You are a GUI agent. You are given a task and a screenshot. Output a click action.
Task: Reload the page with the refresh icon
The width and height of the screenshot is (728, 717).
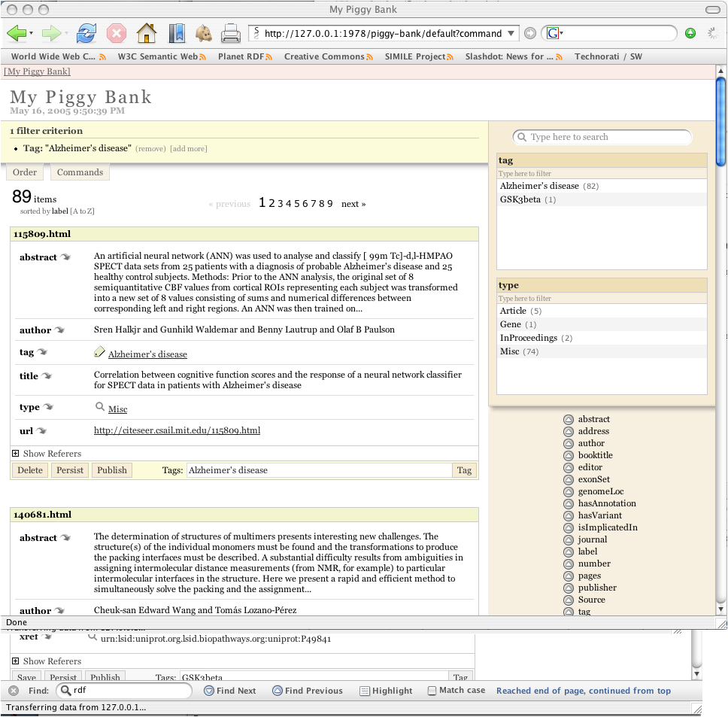(x=86, y=33)
